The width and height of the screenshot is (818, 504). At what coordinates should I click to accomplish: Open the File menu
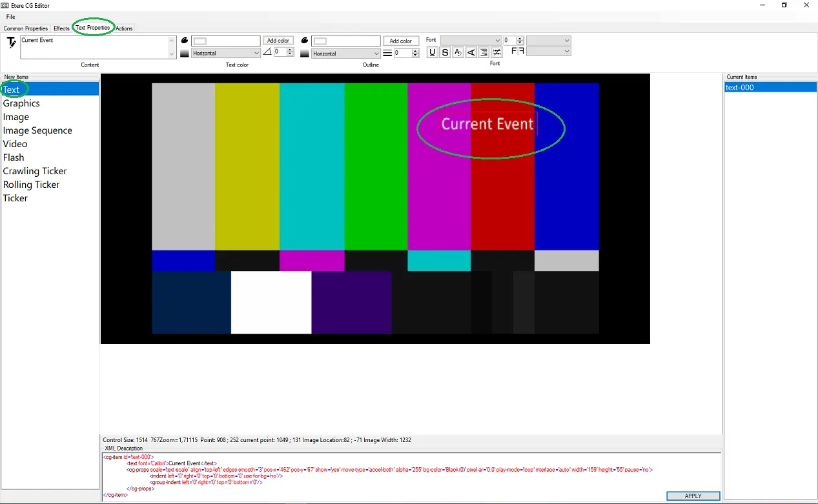[x=11, y=17]
